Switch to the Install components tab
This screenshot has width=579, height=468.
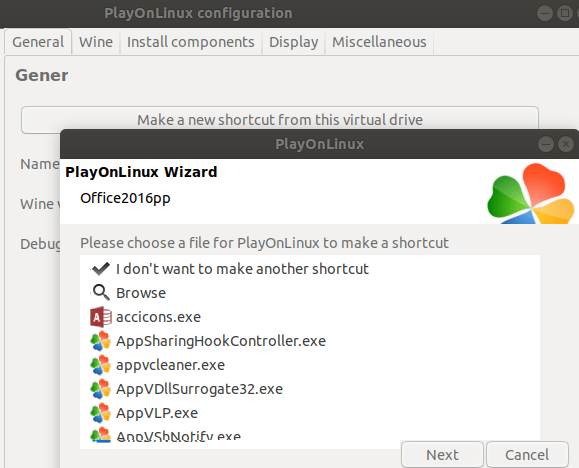(x=191, y=42)
